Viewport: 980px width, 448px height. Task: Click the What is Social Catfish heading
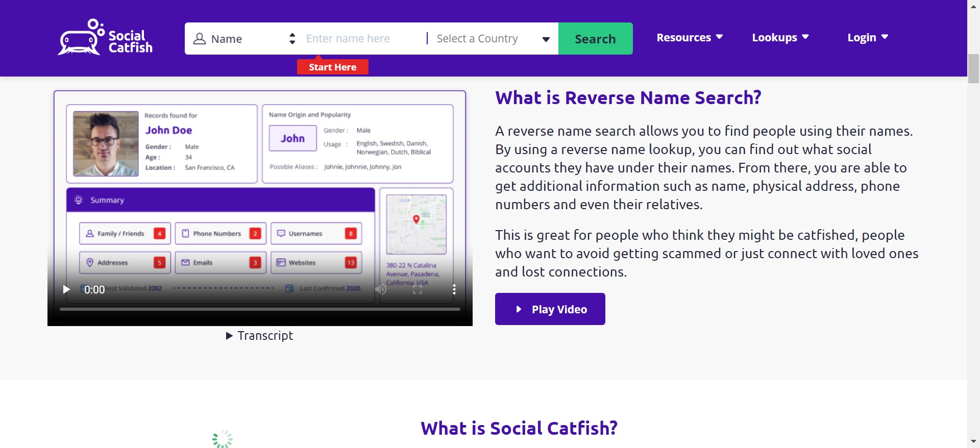[519, 428]
